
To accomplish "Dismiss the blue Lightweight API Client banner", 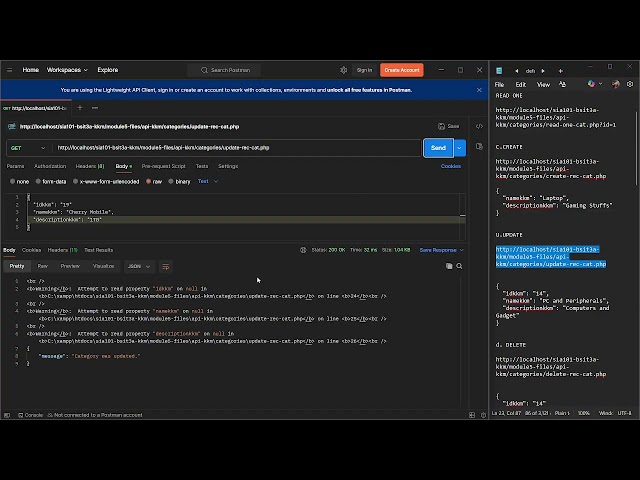I will point(479,90).
